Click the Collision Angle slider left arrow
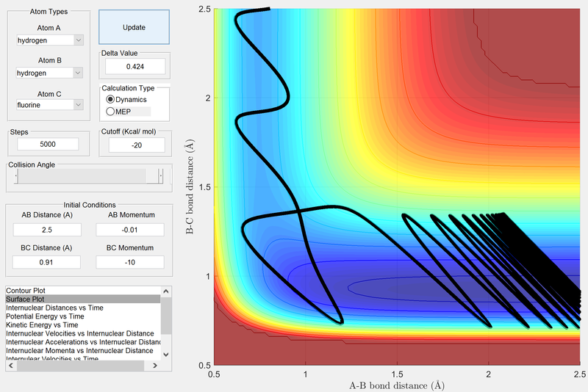 (x=15, y=176)
